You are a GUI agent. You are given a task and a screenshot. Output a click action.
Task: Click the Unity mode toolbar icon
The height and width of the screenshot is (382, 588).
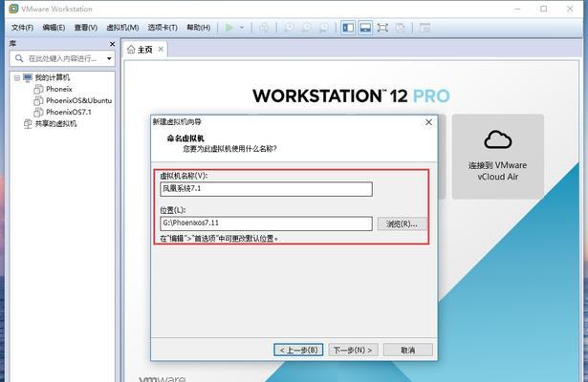click(x=400, y=28)
